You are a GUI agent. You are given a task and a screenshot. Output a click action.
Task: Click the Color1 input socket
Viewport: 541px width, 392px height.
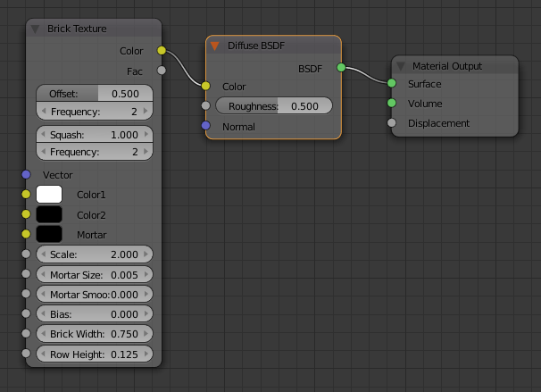26,195
